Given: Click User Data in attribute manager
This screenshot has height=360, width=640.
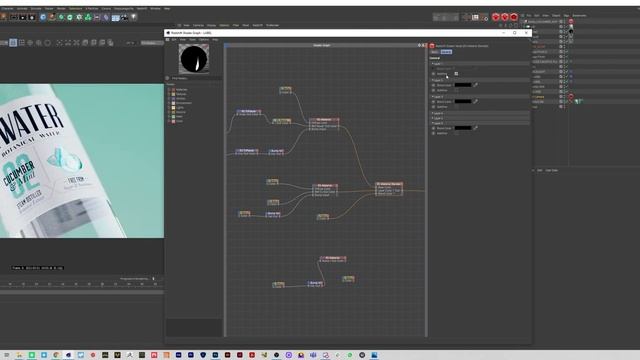Looking at the screenshot, I should (x=551, y=170).
